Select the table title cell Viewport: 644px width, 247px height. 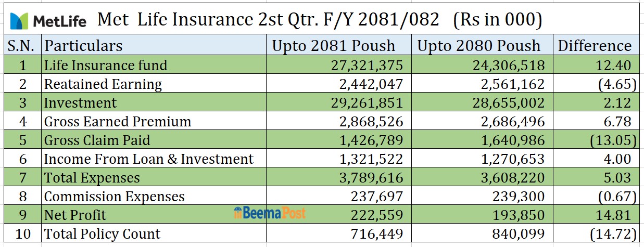(320, 20)
